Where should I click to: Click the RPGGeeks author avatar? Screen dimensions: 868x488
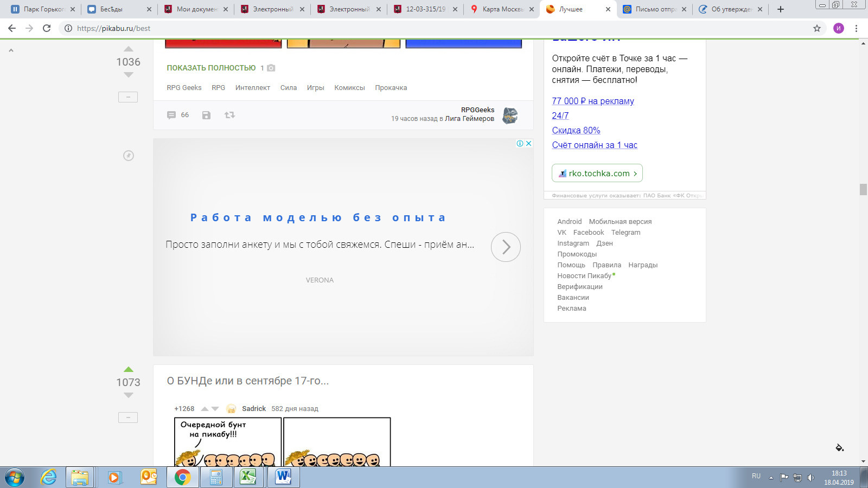pyautogui.click(x=509, y=115)
